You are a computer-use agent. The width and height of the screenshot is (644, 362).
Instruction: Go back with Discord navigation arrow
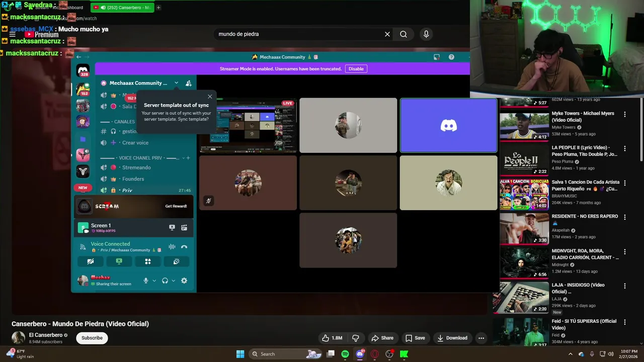pyautogui.click(x=79, y=57)
